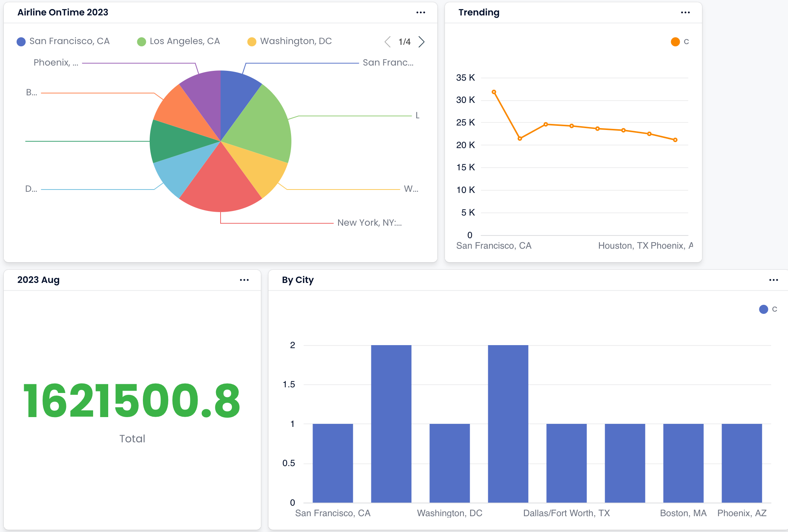This screenshot has height=532, width=788.
Task: Click the Phoenix pie label
Action: pyautogui.click(x=56, y=63)
